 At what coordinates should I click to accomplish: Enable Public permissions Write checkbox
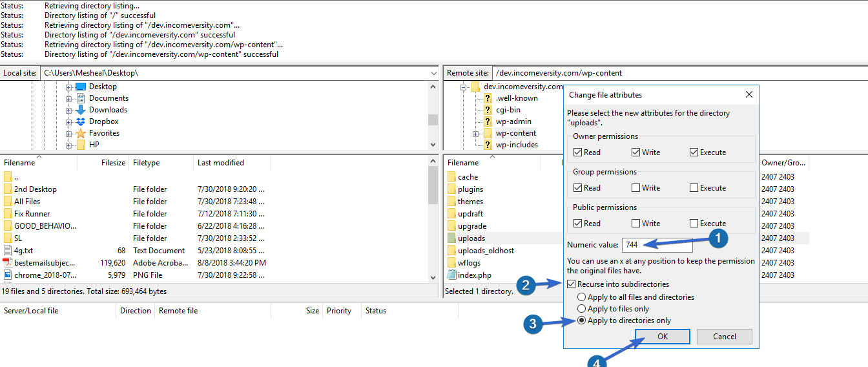pyautogui.click(x=636, y=224)
